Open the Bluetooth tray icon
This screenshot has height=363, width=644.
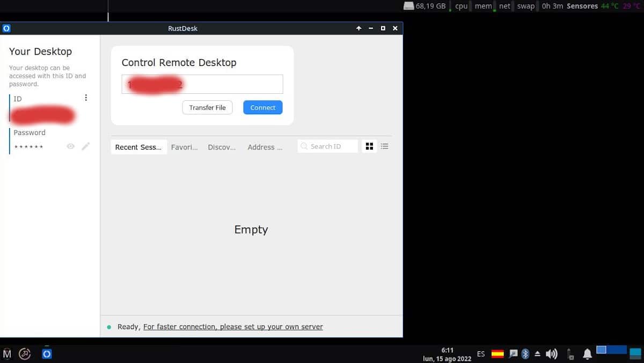(x=525, y=354)
